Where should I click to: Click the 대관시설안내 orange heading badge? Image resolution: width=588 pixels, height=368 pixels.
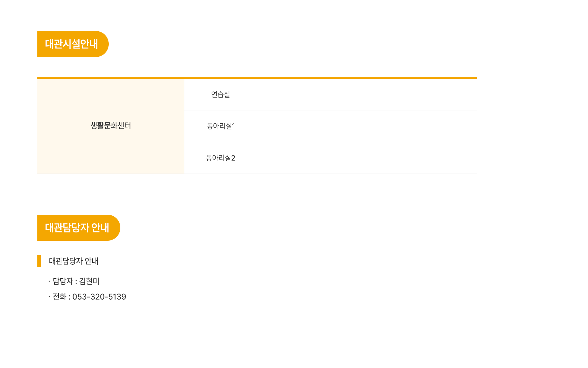(x=71, y=44)
